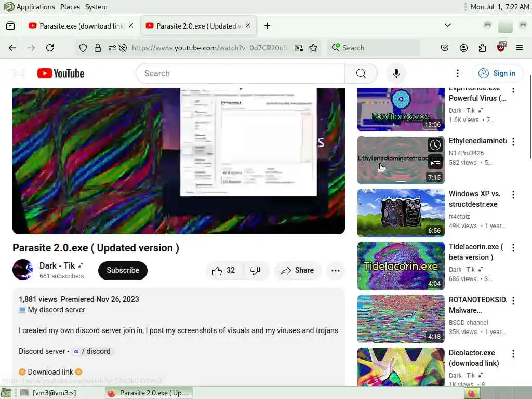Click the URL address bar
532x399 pixels.
tap(209, 48)
